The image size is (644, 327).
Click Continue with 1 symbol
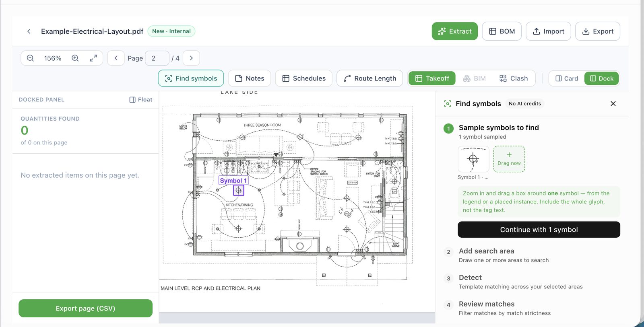click(539, 230)
